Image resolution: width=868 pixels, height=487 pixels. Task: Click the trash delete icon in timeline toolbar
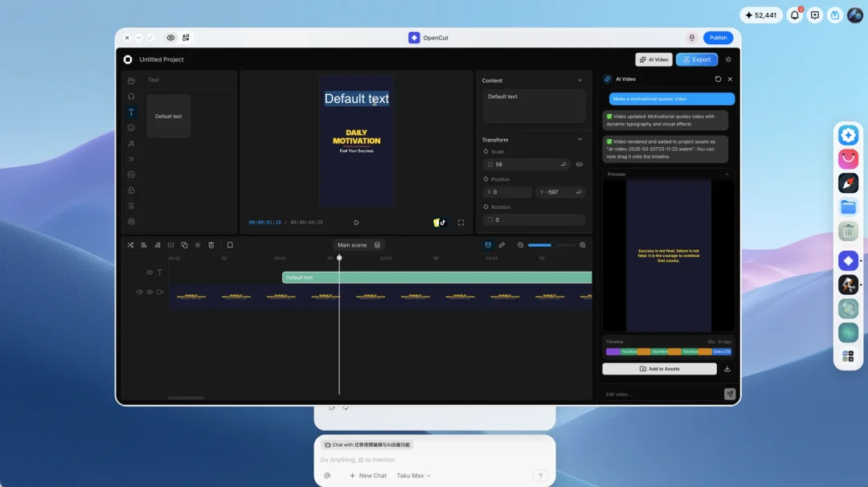[x=211, y=245]
